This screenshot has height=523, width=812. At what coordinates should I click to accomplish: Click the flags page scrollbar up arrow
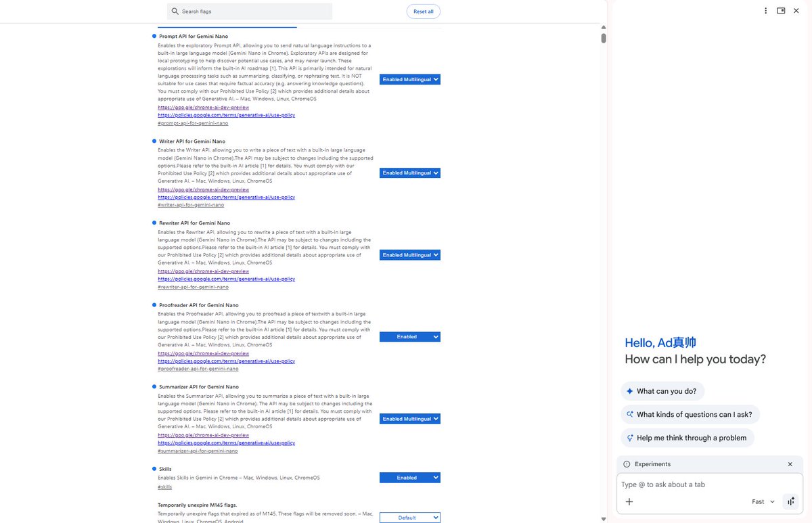click(x=604, y=27)
